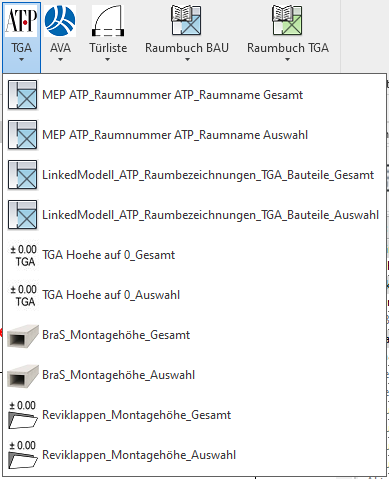Viewport: 389px width, 479px height.
Task: Click the Raumbuch BAU book icon
Action: [x=187, y=20]
